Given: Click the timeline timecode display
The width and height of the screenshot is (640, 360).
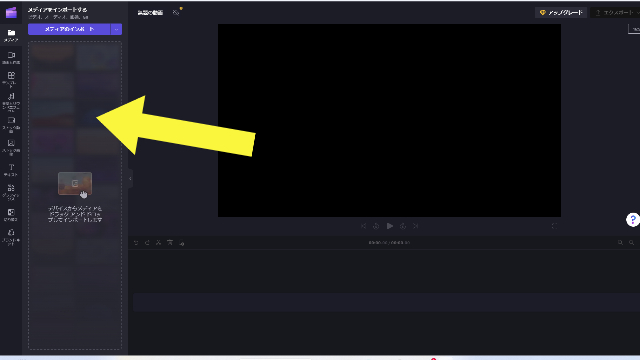Looking at the screenshot, I should pos(389,242).
